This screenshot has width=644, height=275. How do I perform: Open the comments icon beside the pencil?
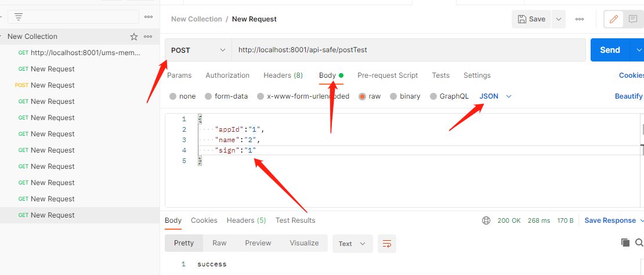click(632, 19)
